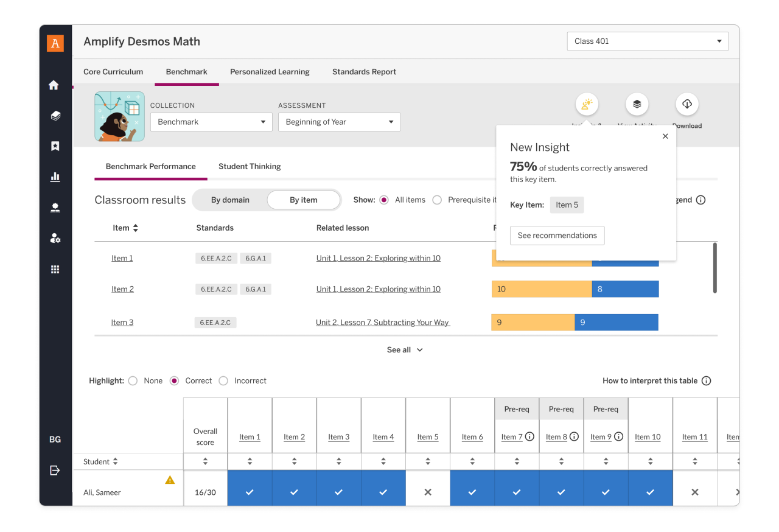This screenshot has height=532, width=779.
Task: Open the Assessment Beginning of Year dropdown
Action: [339, 122]
